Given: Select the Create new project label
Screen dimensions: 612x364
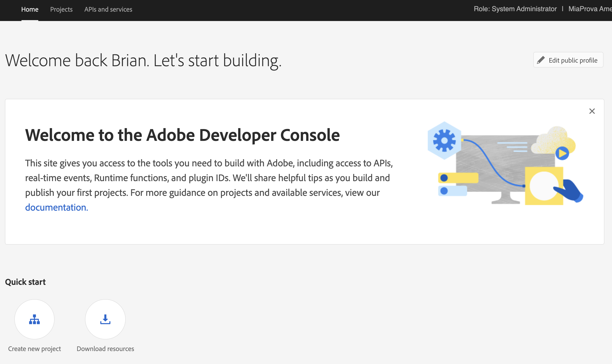Looking at the screenshot, I should point(34,349).
